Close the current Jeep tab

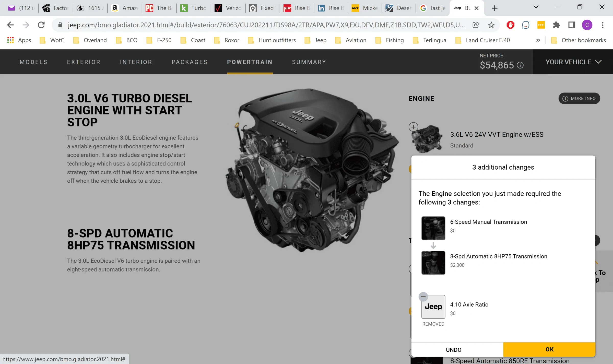tap(476, 8)
